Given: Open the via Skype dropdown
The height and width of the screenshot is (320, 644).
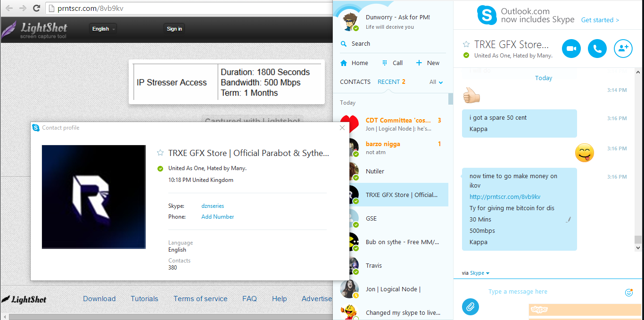Looking at the screenshot, I should pyautogui.click(x=479, y=273).
